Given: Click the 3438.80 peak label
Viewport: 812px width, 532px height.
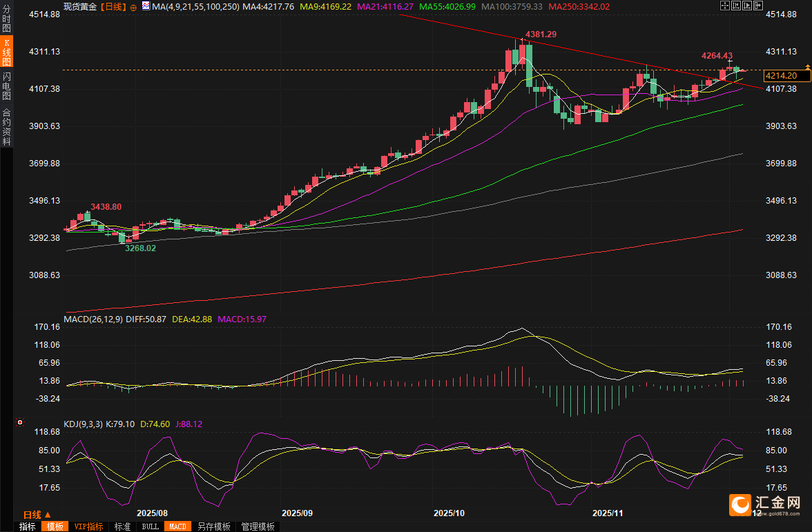Looking at the screenshot, I should click(106, 207).
